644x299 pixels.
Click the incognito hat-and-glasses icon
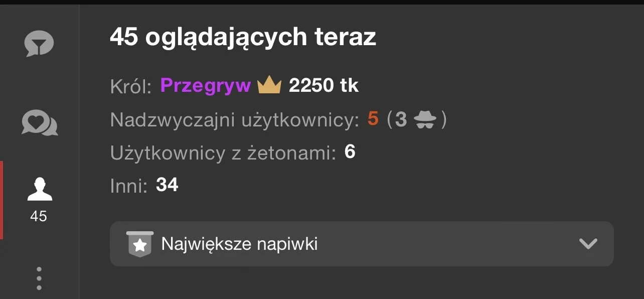point(425,120)
